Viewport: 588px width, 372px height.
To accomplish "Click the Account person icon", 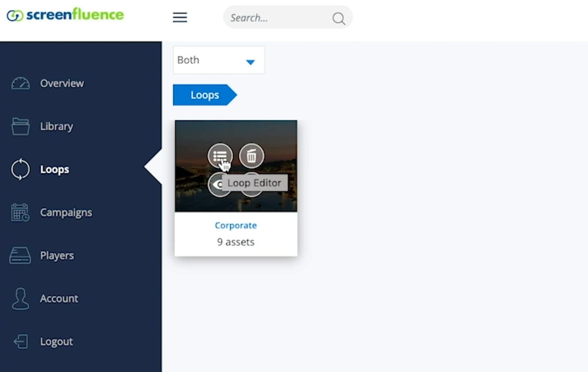I will click(x=20, y=299).
